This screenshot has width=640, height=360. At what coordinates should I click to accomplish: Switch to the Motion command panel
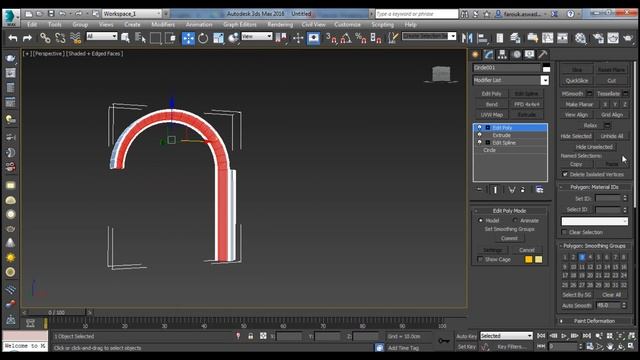pos(516,54)
